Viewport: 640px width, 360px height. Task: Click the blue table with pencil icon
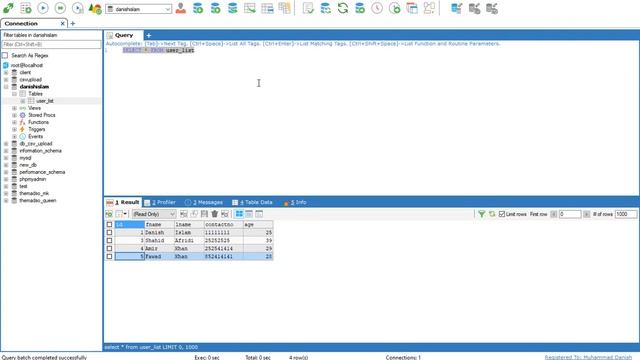coord(457,8)
